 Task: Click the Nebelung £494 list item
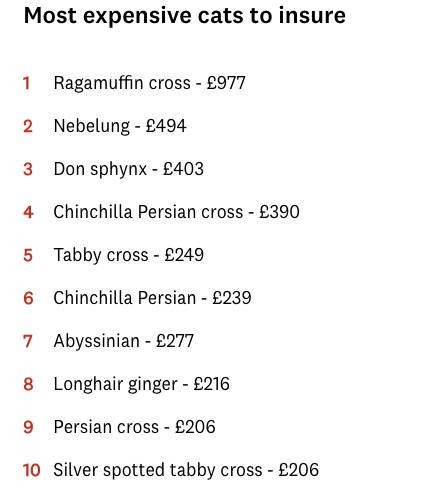click(x=120, y=126)
